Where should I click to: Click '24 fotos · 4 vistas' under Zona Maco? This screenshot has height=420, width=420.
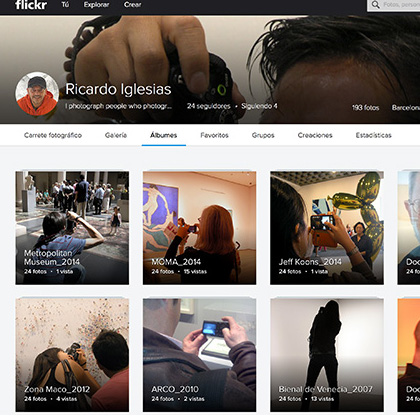click(x=50, y=399)
